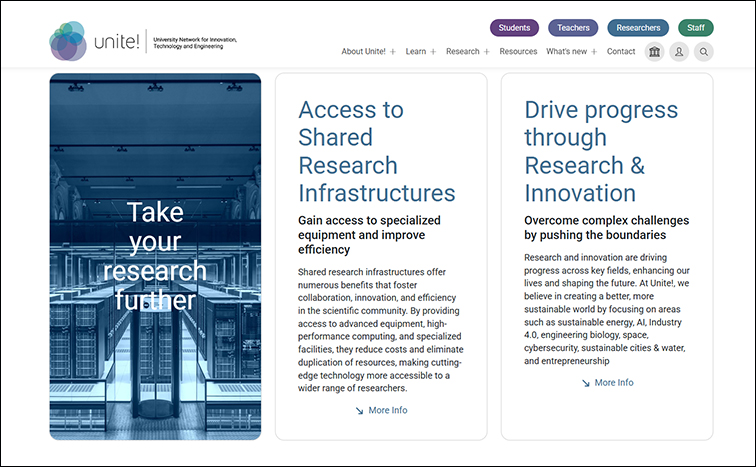The image size is (756, 467).
Task: Go to the Contact menu item
Action: 620,52
